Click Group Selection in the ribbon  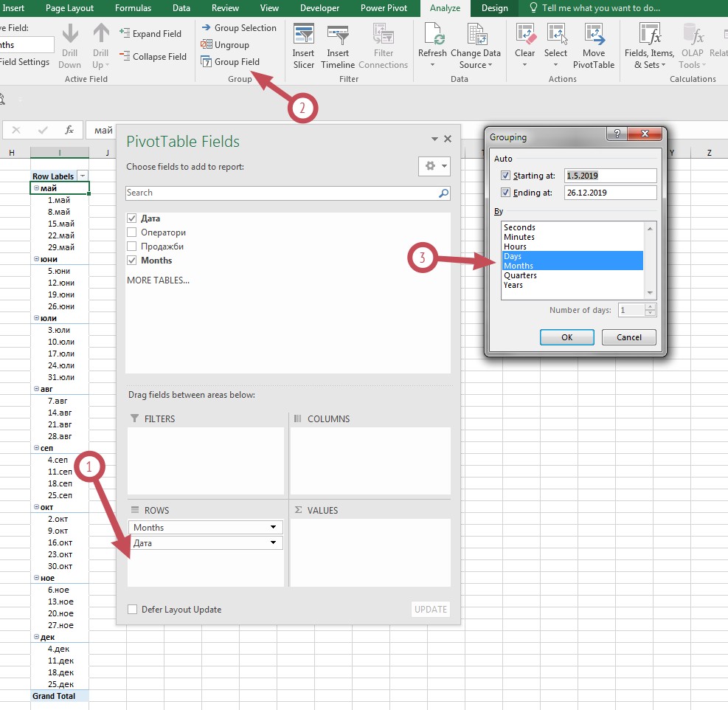(239, 28)
